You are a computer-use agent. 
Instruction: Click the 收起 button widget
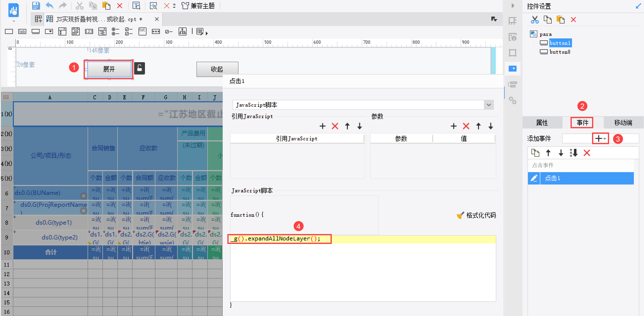(217, 69)
